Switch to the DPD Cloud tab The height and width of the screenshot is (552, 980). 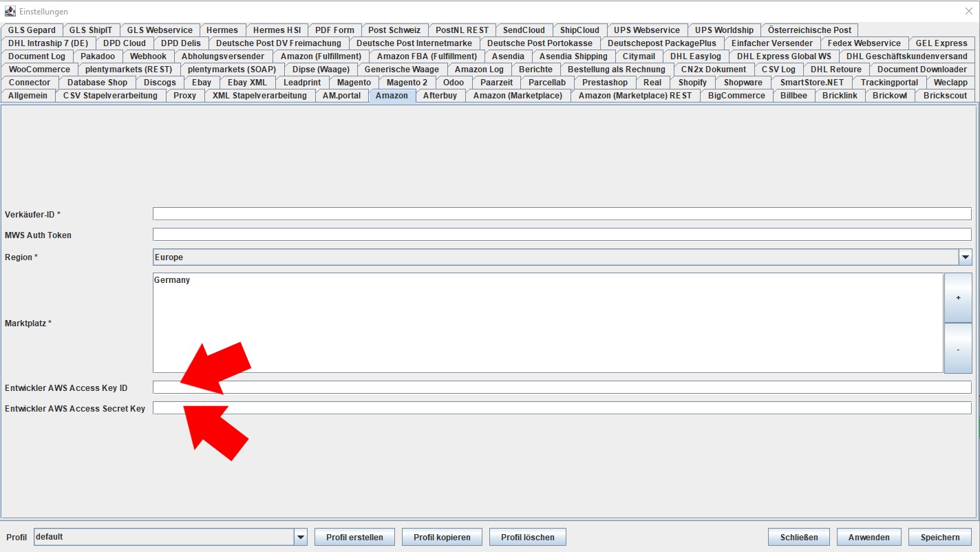point(125,43)
